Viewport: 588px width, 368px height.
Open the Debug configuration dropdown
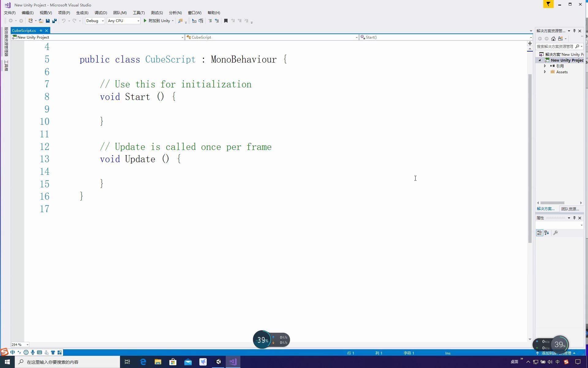tap(95, 21)
